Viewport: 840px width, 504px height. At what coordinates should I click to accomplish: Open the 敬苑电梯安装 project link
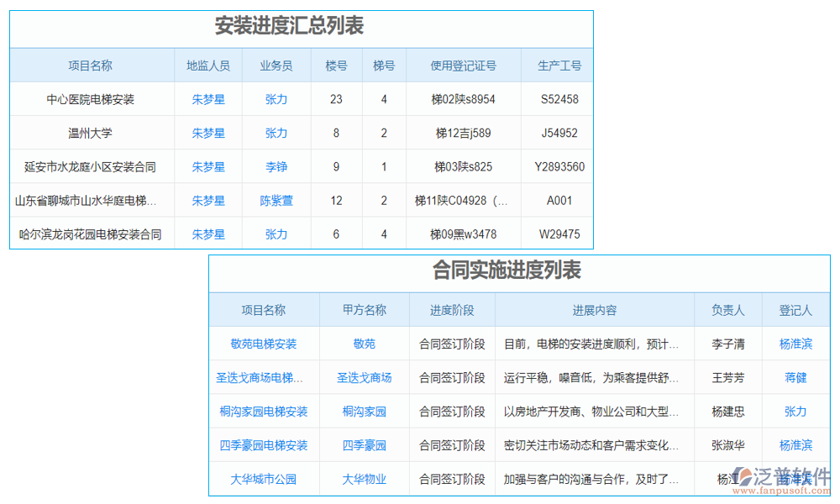tap(265, 344)
